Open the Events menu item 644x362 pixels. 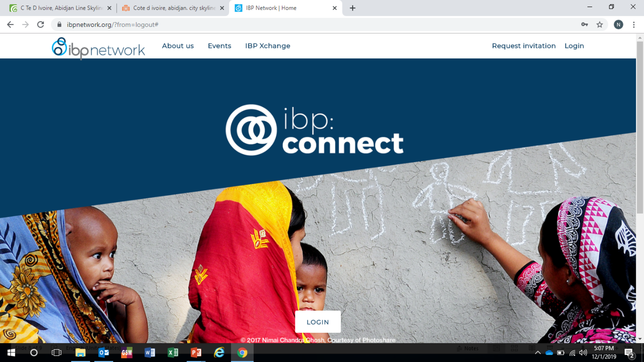(x=219, y=46)
